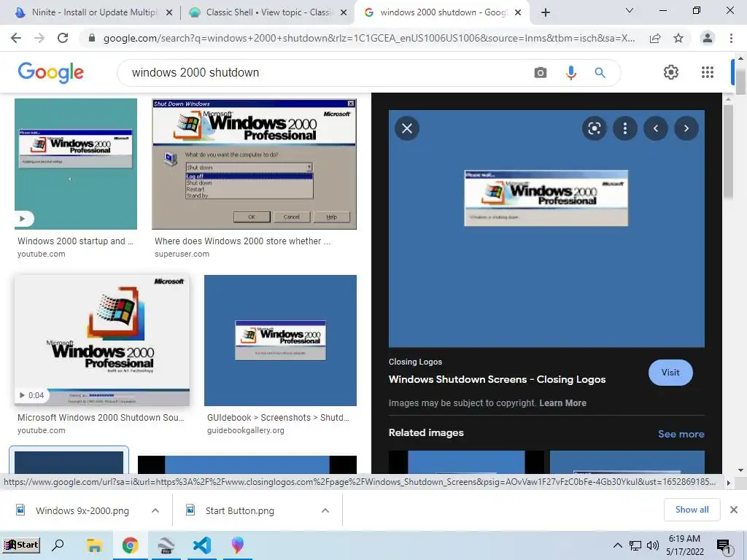Close the Ninite tab
This screenshot has width=747, height=560.
[169, 12]
